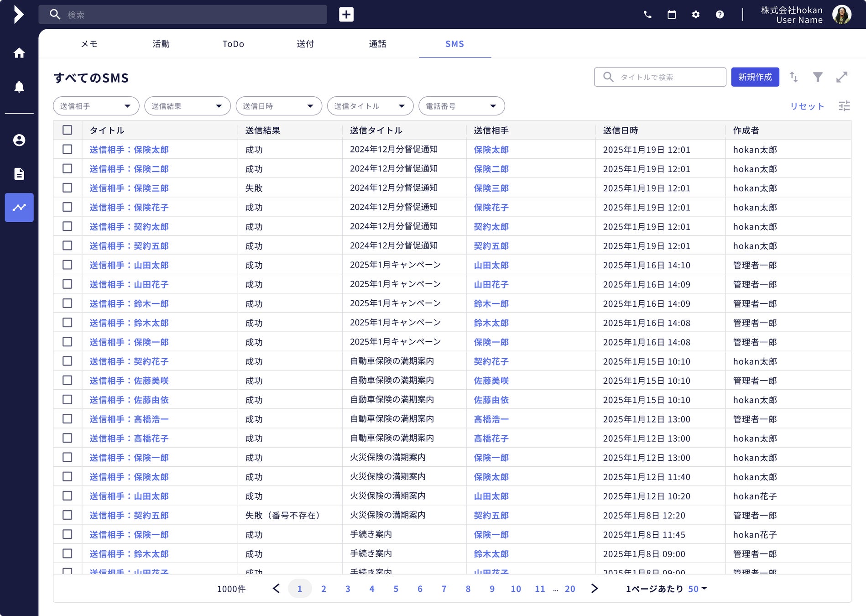Screen dimensions: 866x616
Task: Click the sort arrows icon
Action: point(793,77)
